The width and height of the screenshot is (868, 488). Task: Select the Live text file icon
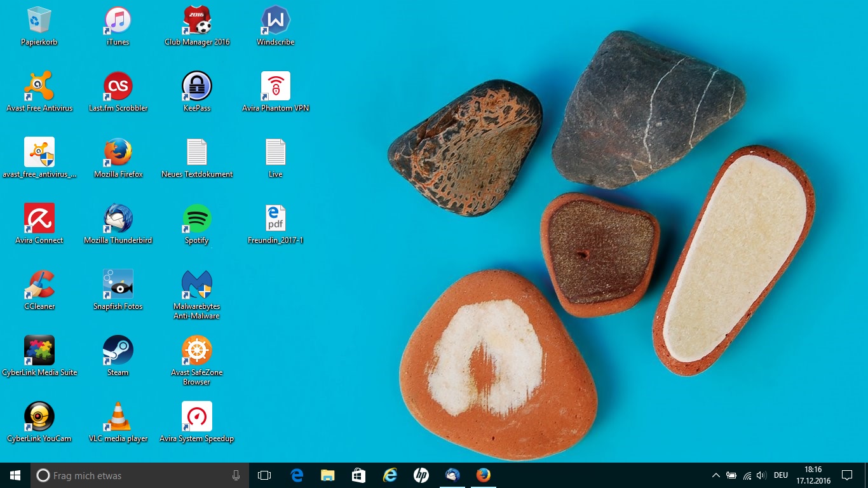click(x=276, y=158)
